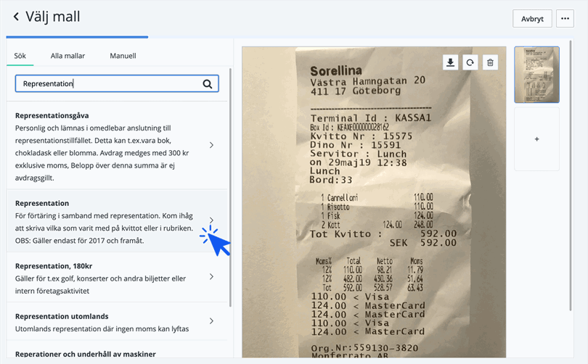Open chevron for Representation, 180kr
This screenshot has height=364, width=588.
coord(211,276)
